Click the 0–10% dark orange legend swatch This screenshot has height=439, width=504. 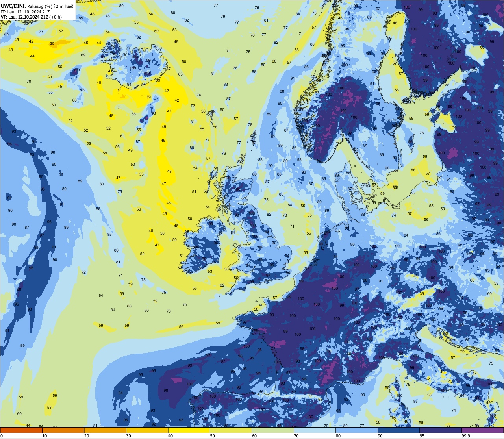click(x=21, y=430)
